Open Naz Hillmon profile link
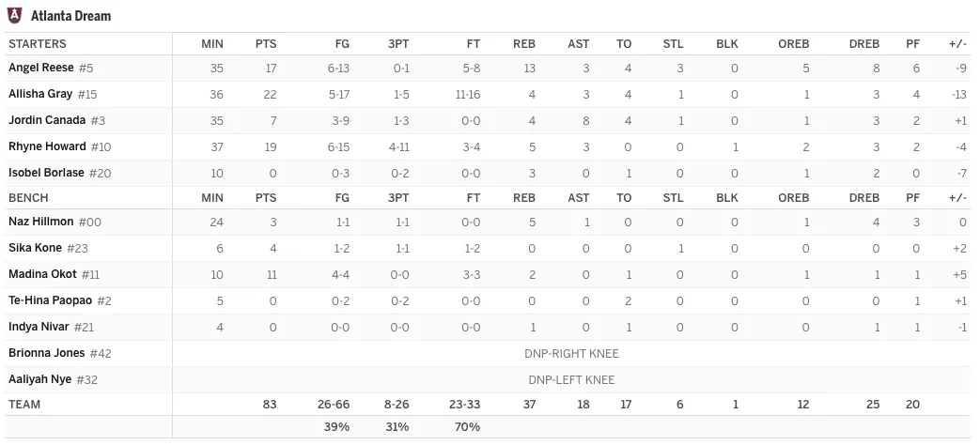The image size is (980, 445). [41, 221]
